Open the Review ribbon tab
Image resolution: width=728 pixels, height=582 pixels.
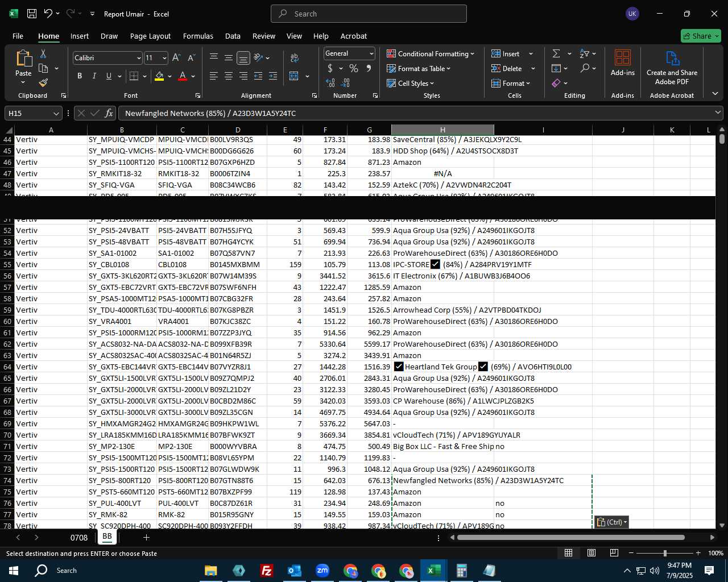(x=264, y=36)
